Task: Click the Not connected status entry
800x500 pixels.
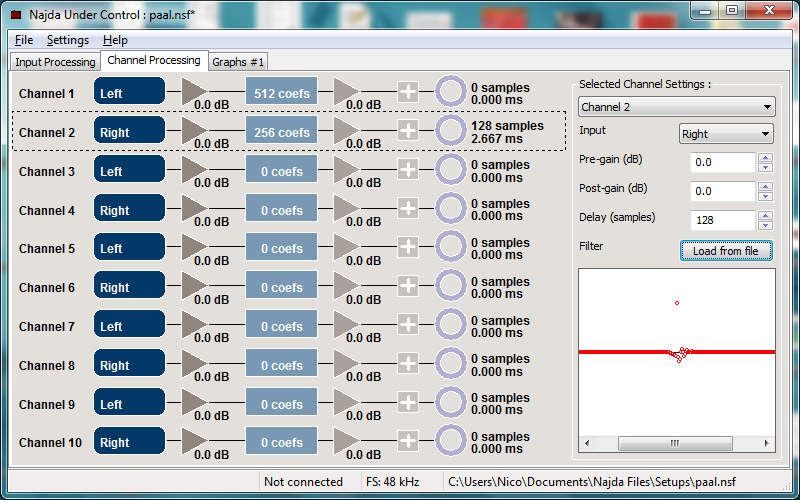Action: tap(303, 482)
